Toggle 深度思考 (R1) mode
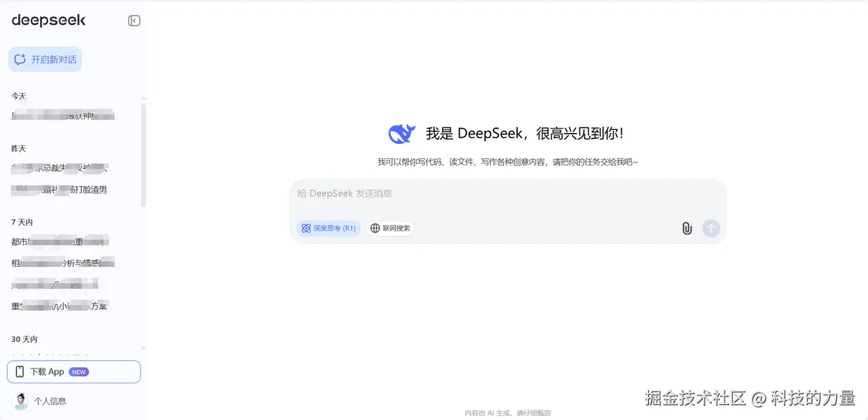Image resolution: width=868 pixels, height=420 pixels. [x=328, y=229]
